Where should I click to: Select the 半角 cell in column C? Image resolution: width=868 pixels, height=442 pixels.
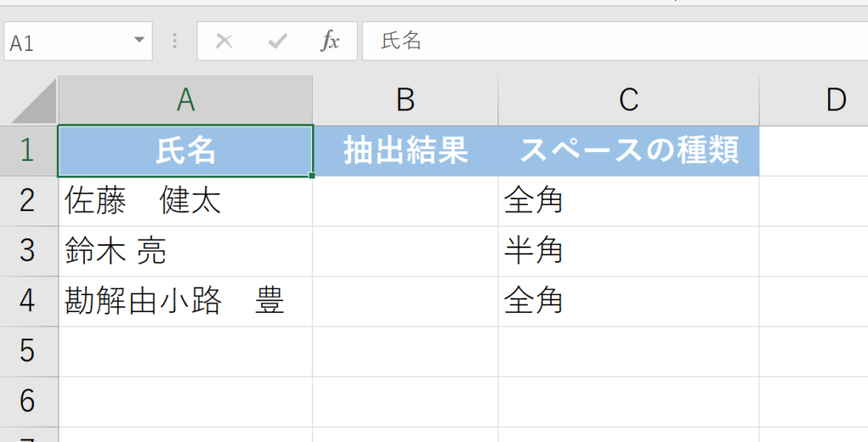(x=628, y=251)
